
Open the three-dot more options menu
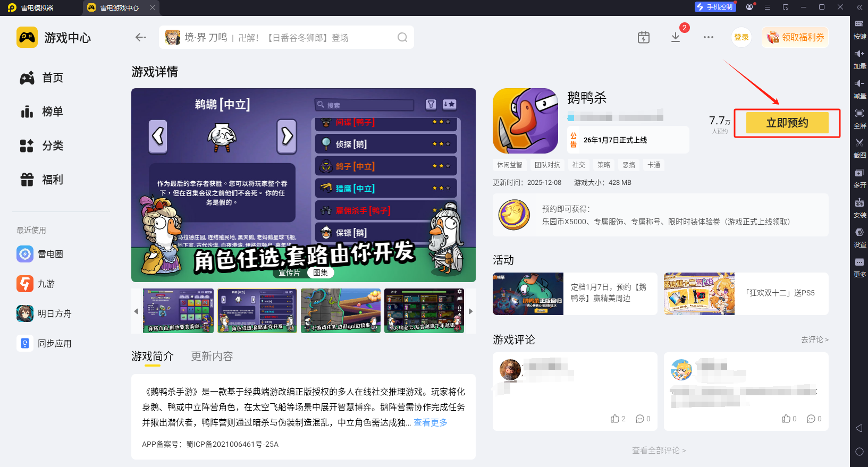click(x=709, y=37)
